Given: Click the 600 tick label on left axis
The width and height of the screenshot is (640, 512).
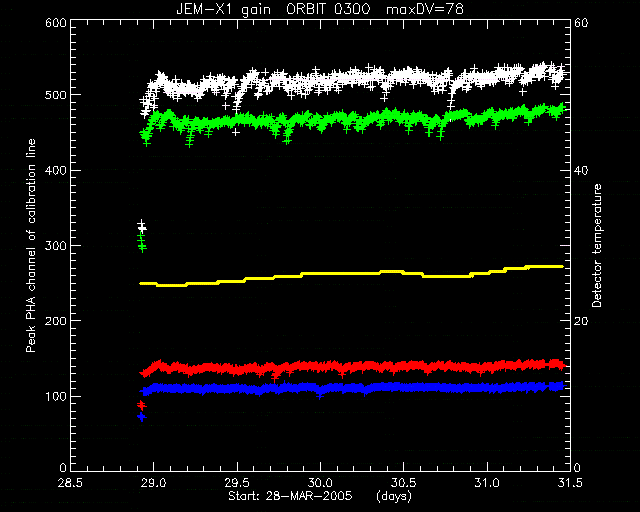Looking at the screenshot, I should coord(56,23).
